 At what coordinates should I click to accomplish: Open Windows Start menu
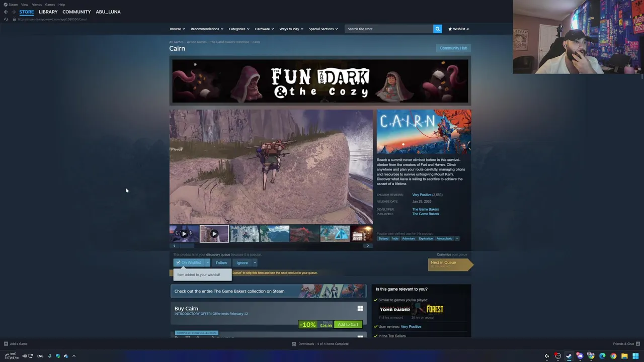pyautogui.click(x=636, y=356)
